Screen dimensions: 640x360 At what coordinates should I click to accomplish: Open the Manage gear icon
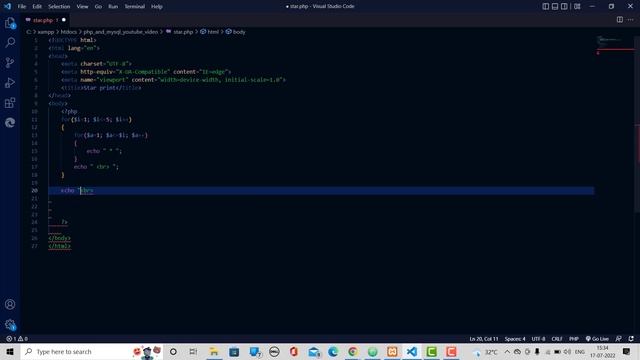pyautogui.click(x=10, y=324)
